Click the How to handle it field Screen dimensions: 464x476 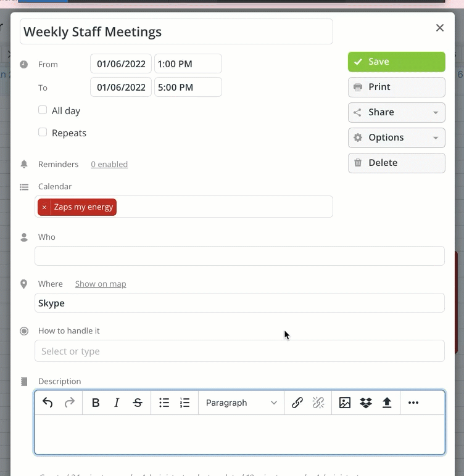point(239,351)
